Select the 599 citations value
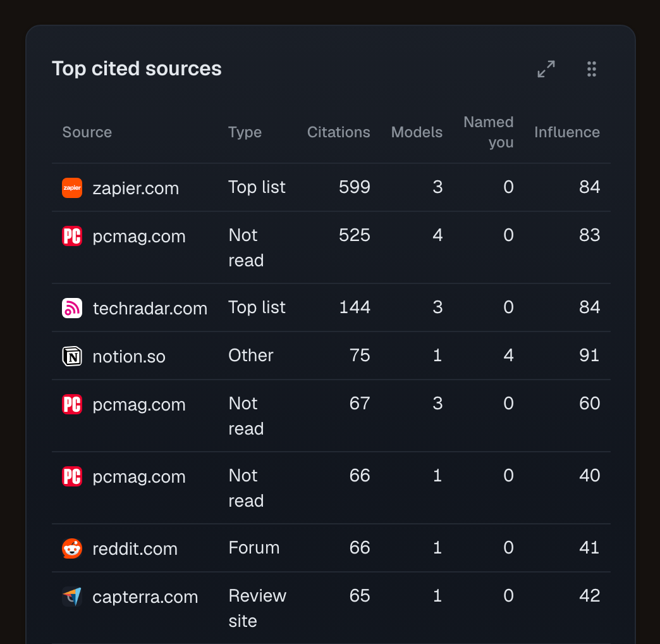Image resolution: width=660 pixels, height=644 pixels. coord(355,187)
